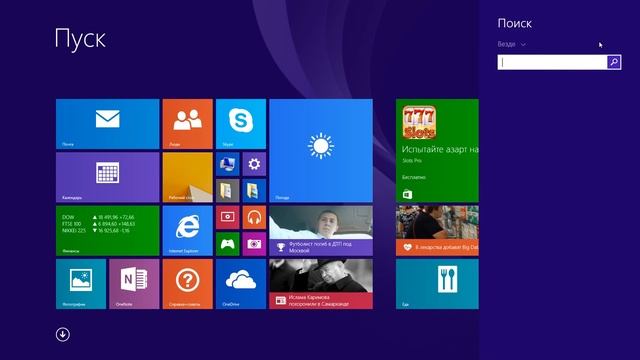This screenshot has width=640, height=360.
Task: Open the gray folder tile with a single folder
Action: click(227, 191)
